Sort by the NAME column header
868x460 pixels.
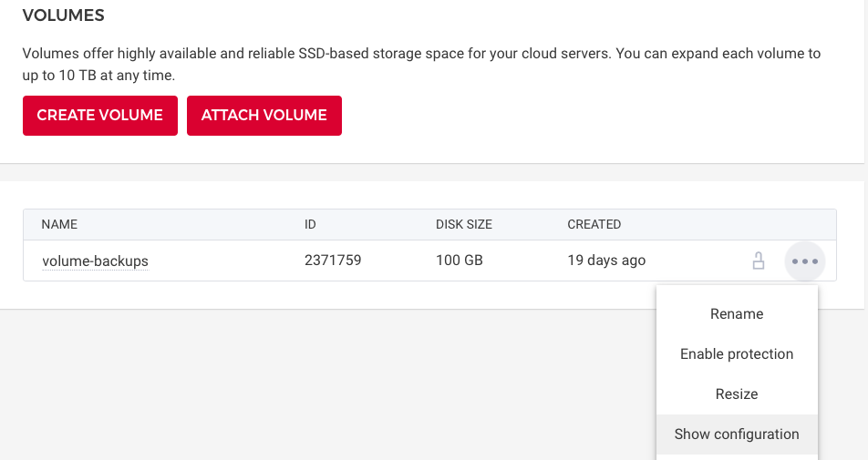click(x=59, y=224)
